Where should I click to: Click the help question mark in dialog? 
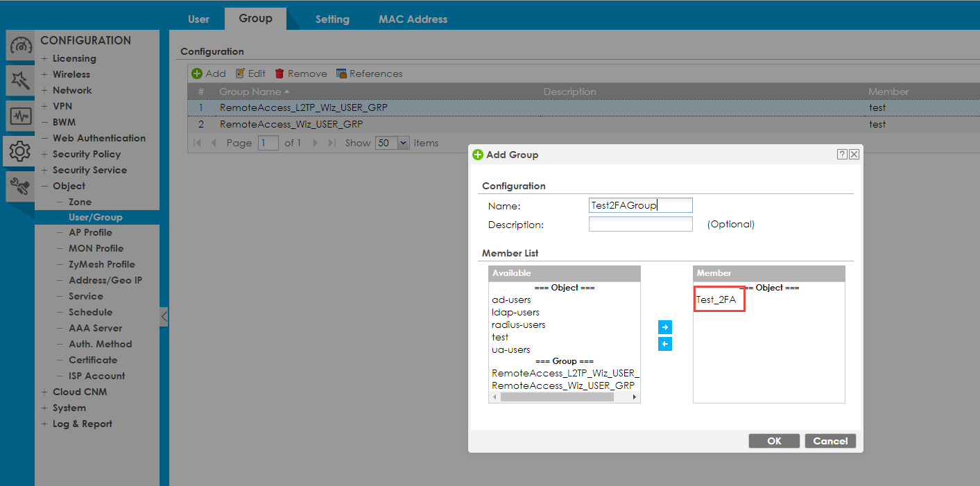coord(842,155)
